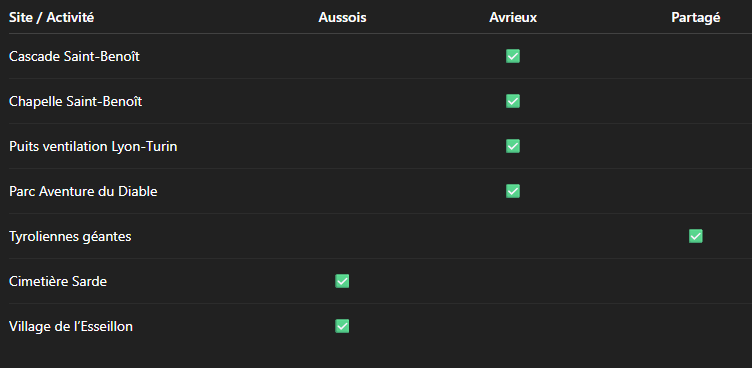Click the Parc Aventure du Diable checkmark

(513, 191)
